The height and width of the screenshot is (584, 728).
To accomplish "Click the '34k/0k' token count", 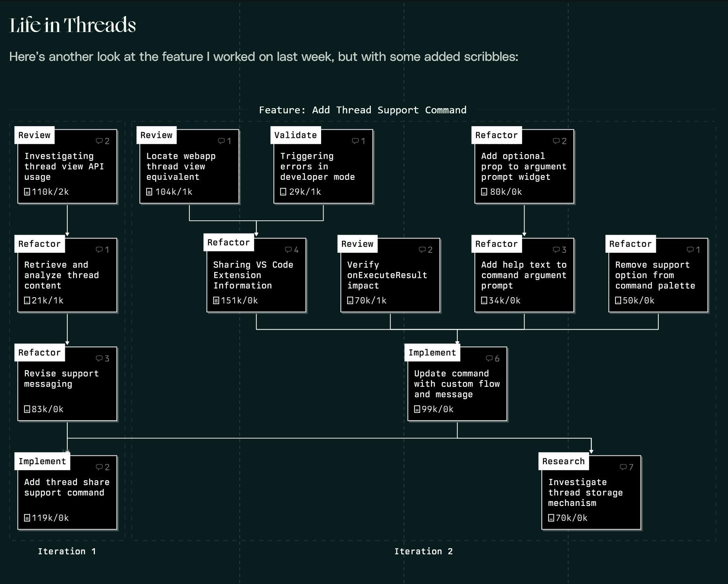I will 505,300.
